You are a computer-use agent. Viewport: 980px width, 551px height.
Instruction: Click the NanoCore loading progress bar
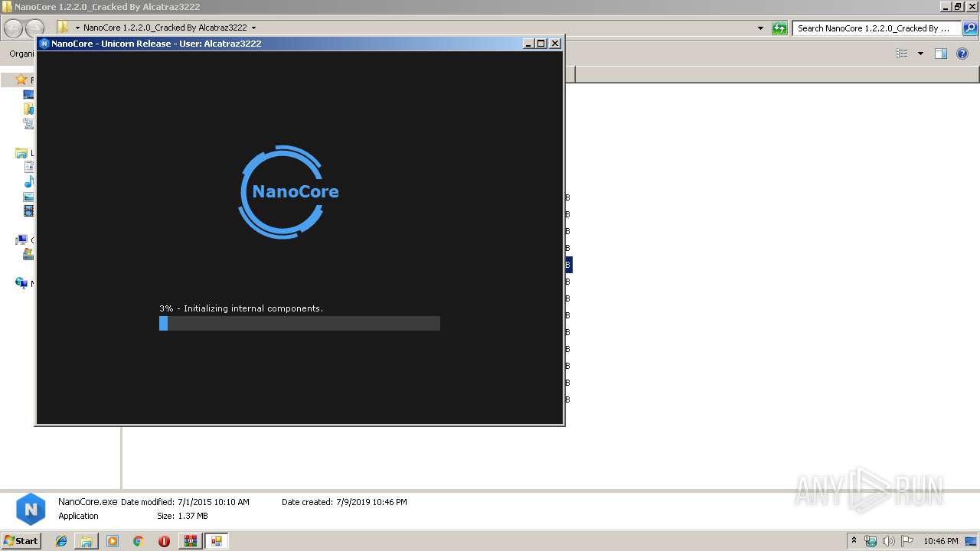pyautogui.click(x=299, y=324)
